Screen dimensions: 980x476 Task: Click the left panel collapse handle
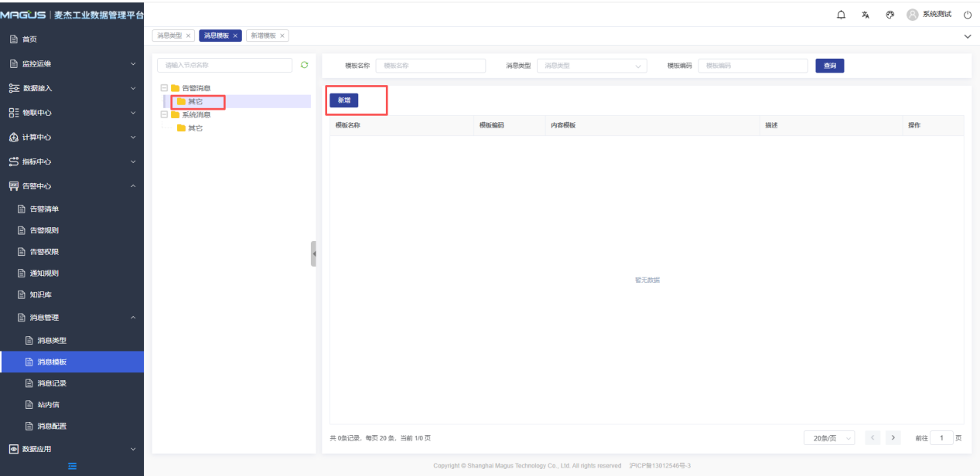pos(313,253)
